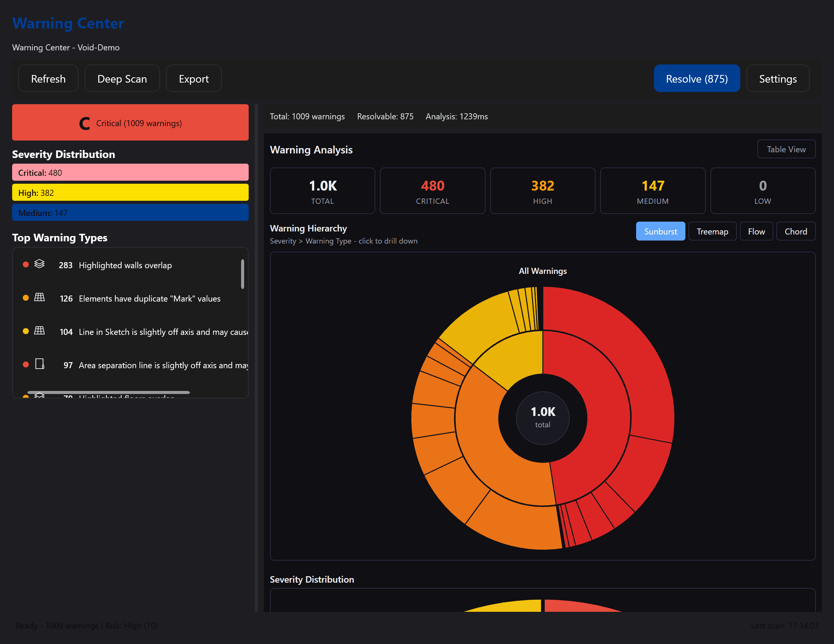Select the 0 LOW stat card

coord(763,191)
